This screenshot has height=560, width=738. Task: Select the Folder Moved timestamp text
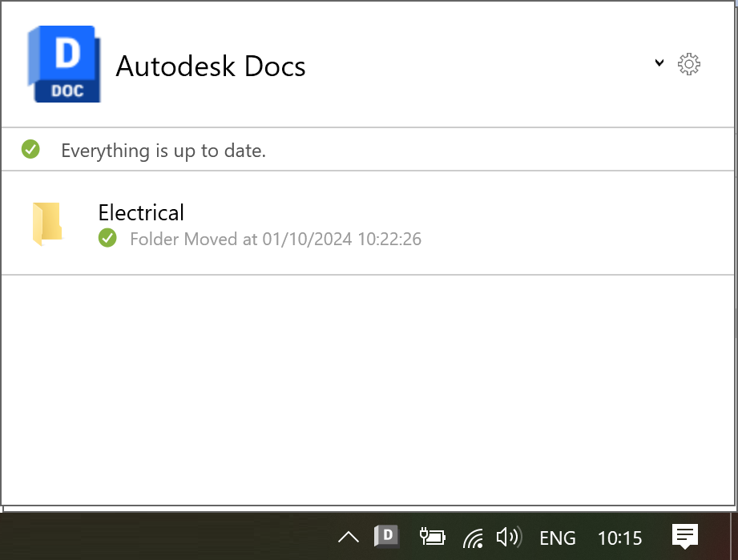pos(276,239)
